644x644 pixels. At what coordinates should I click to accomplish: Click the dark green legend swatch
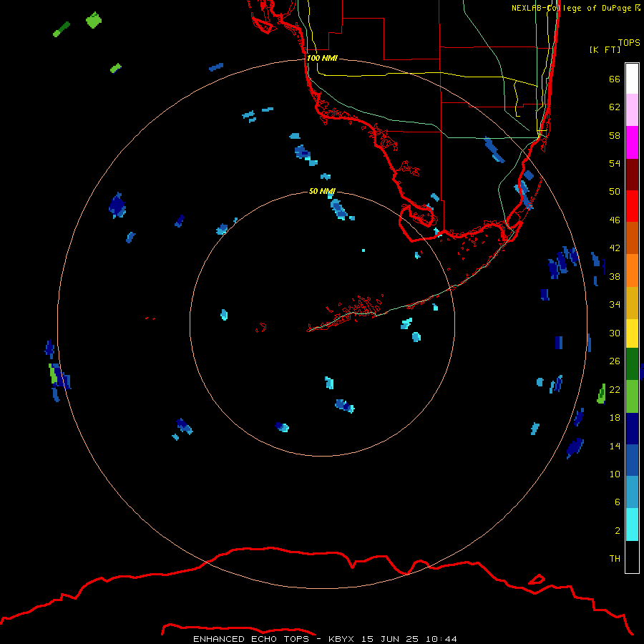pos(632,364)
